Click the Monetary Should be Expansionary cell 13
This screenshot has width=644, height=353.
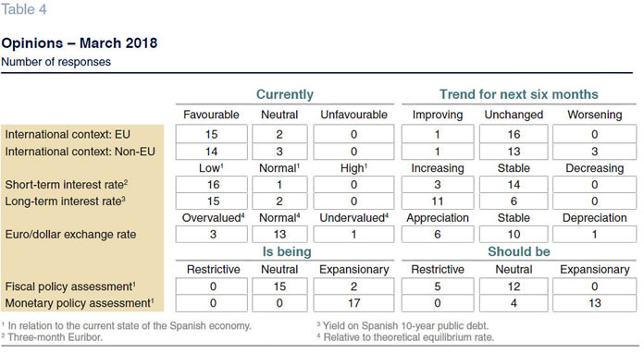click(594, 303)
